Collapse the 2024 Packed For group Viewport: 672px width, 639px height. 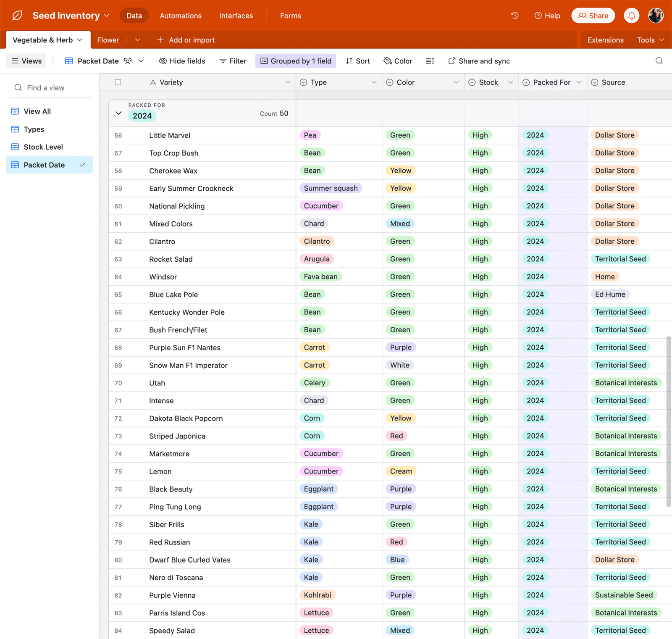(118, 113)
